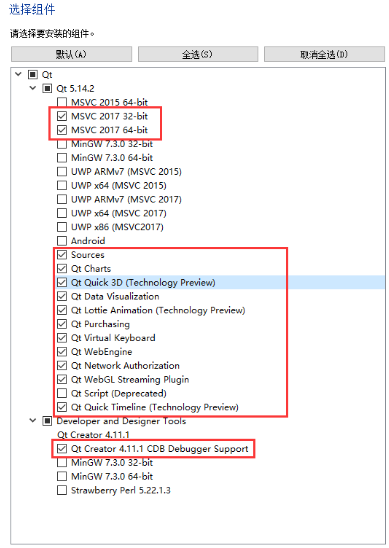The image size is (389, 548).
Task: Uncheck the MSVC 2017 64-bit checkbox
Action: [62, 130]
